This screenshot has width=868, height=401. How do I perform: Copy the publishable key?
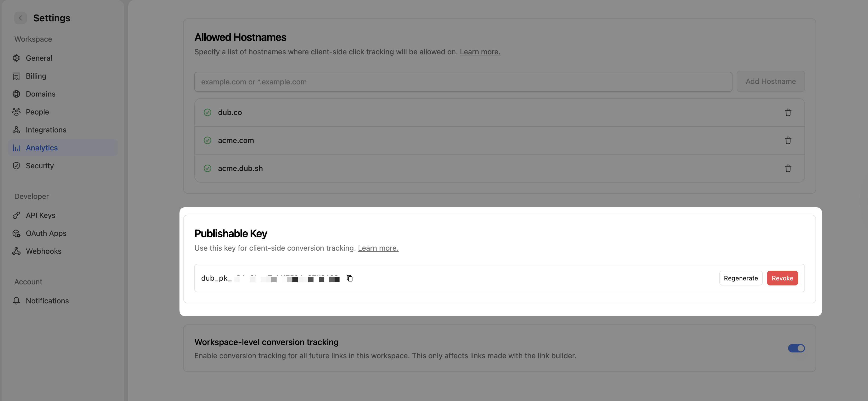350,278
